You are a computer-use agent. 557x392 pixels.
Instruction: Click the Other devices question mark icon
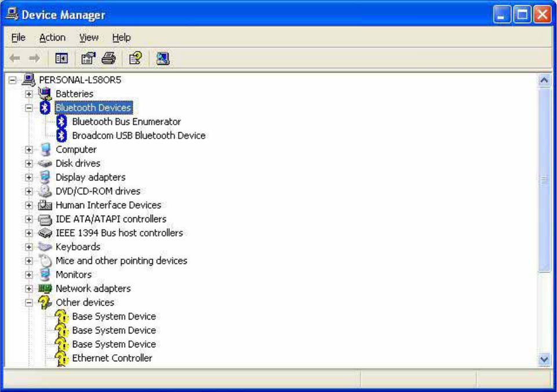45,302
